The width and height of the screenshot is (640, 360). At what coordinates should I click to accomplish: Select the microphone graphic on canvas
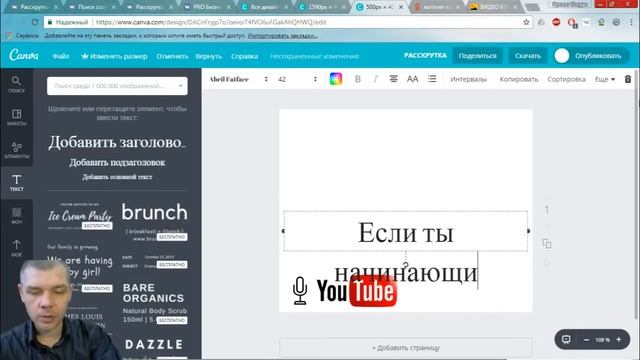pyautogui.click(x=300, y=291)
